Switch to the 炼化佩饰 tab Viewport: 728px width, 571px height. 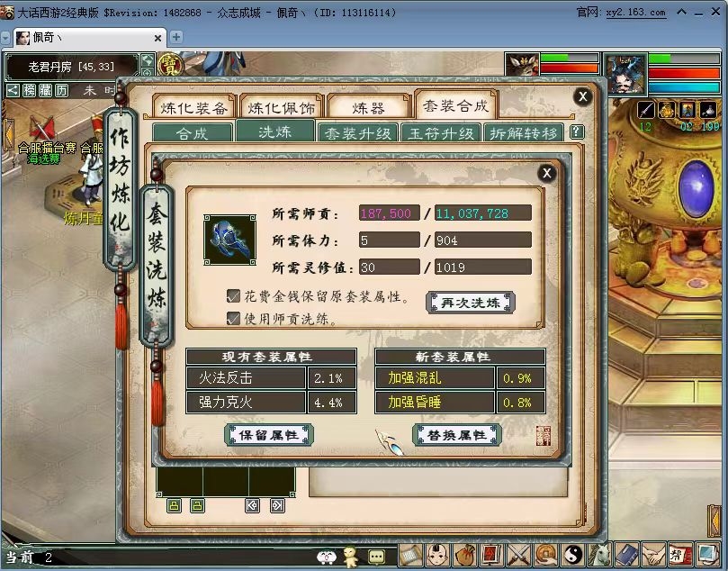pyautogui.click(x=281, y=108)
